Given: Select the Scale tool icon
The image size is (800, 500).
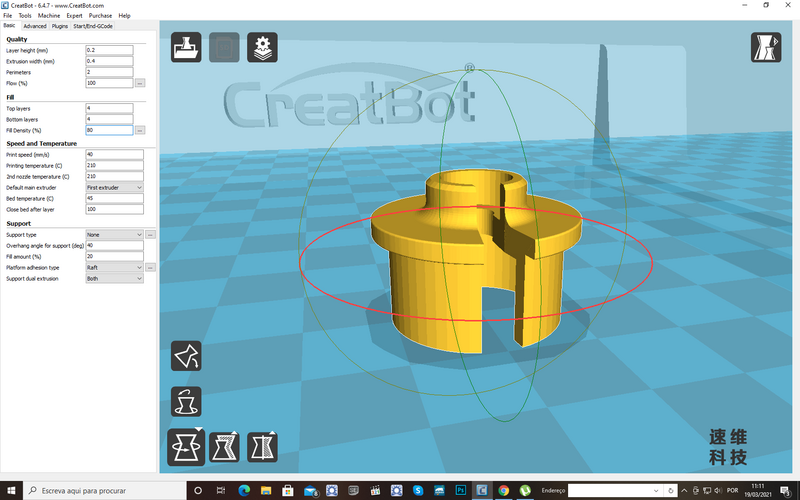Looking at the screenshot, I should coord(224,447).
